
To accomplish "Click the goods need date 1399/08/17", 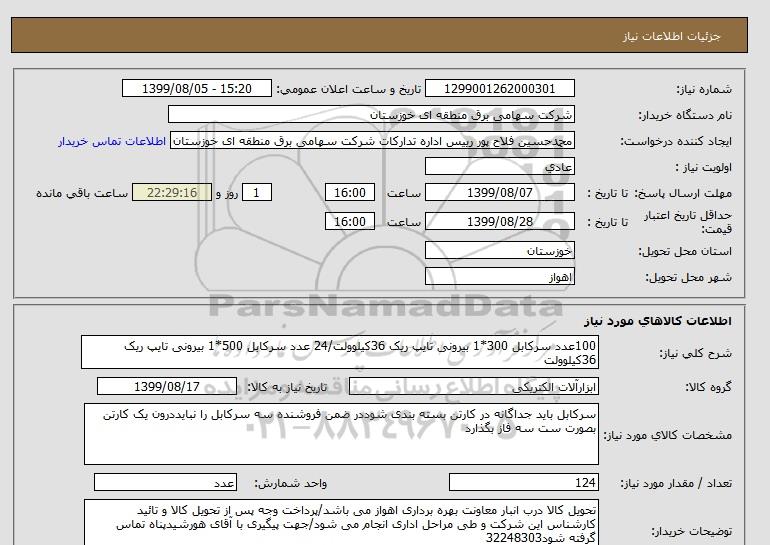I will tap(176, 386).
